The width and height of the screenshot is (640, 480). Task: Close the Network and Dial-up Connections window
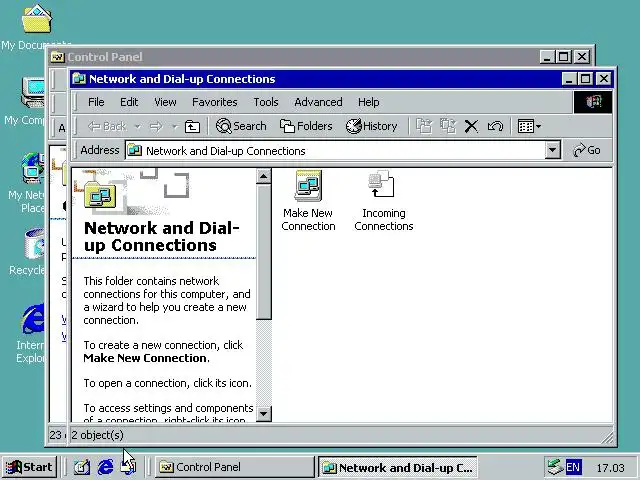(603, 78)
